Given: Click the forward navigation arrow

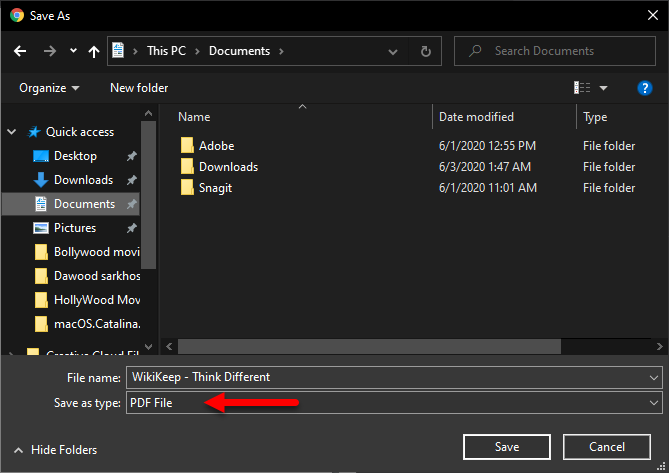Looking at the screenshot, I should click(50, 52).
